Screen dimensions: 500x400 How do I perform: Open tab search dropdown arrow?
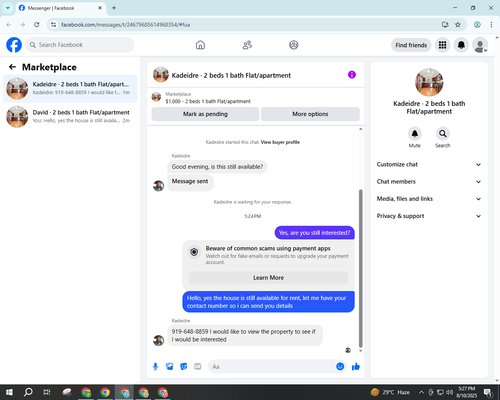click(x=8, y=8)
